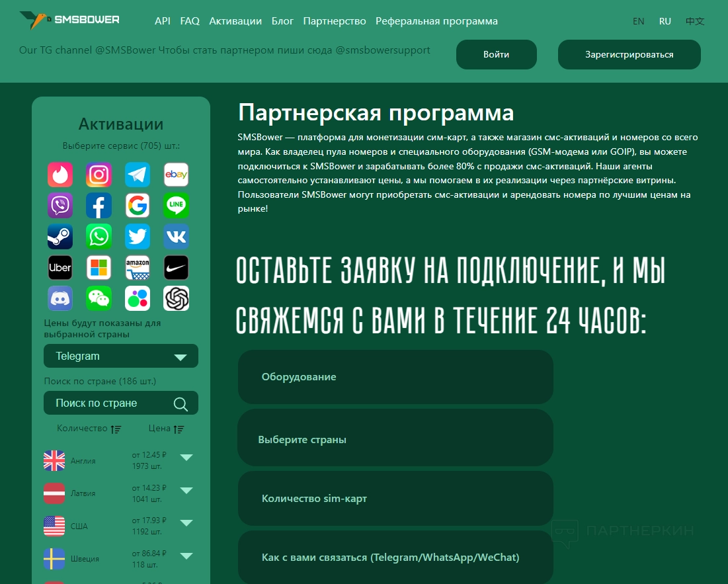Select the Amazon service icon
This screenshot has height=584, width=728.
tap(138, 267)
